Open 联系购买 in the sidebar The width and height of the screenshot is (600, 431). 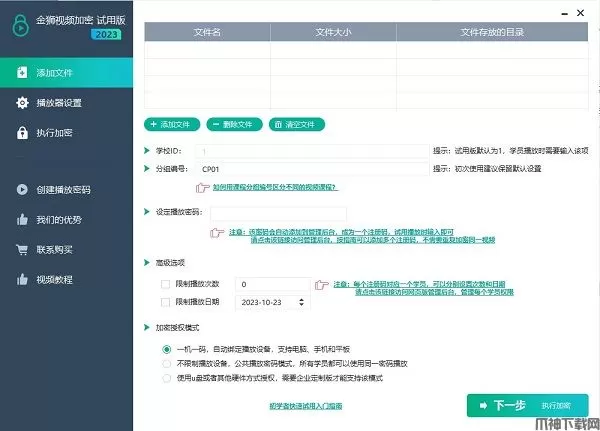click(x=67, y=250)
